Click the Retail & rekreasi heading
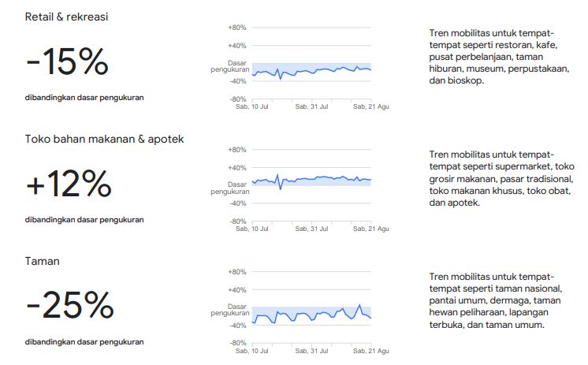The height and width of the screenshot is (365, 588). [x=66, y=17]
